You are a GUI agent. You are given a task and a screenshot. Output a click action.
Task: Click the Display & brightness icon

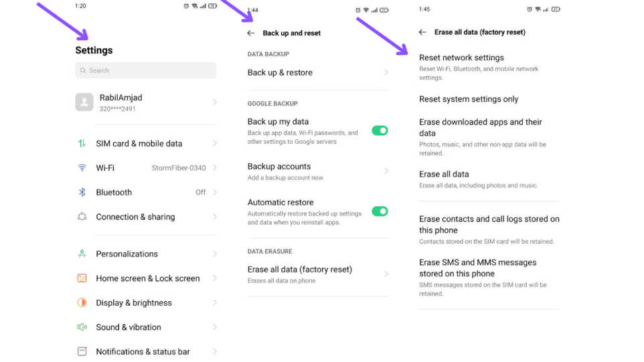click(x=82, y=302)
